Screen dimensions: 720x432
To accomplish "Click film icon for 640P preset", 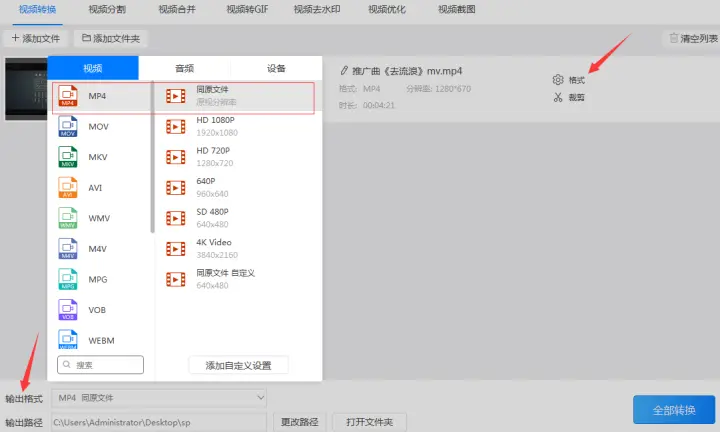I will (x=176, y=187).
